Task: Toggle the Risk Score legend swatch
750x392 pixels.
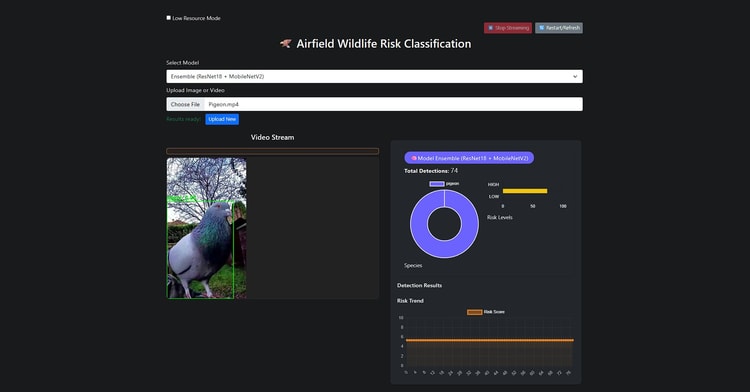Action: tap(474, 312)
